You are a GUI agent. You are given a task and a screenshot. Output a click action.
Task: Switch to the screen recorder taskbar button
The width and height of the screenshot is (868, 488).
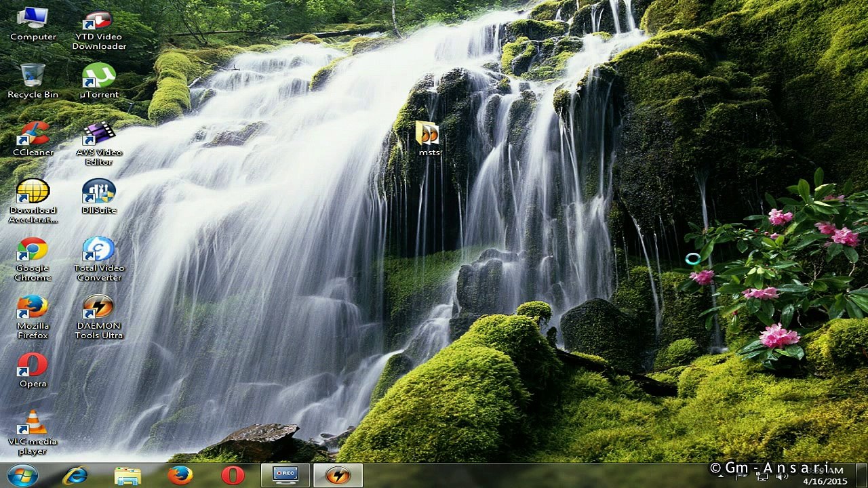tap(285, 476)
